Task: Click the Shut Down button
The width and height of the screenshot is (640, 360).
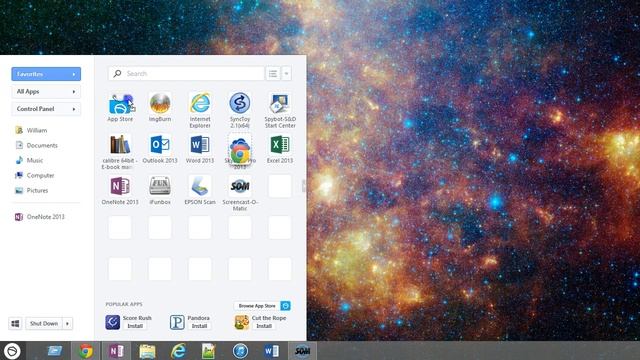Action: tap(44, 323)
